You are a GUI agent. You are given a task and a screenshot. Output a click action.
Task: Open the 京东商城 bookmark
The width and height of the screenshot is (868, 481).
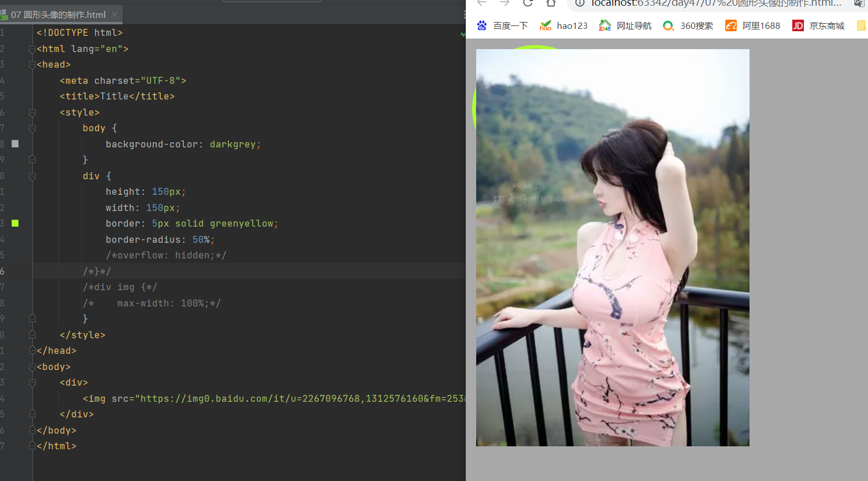point(818,25)
